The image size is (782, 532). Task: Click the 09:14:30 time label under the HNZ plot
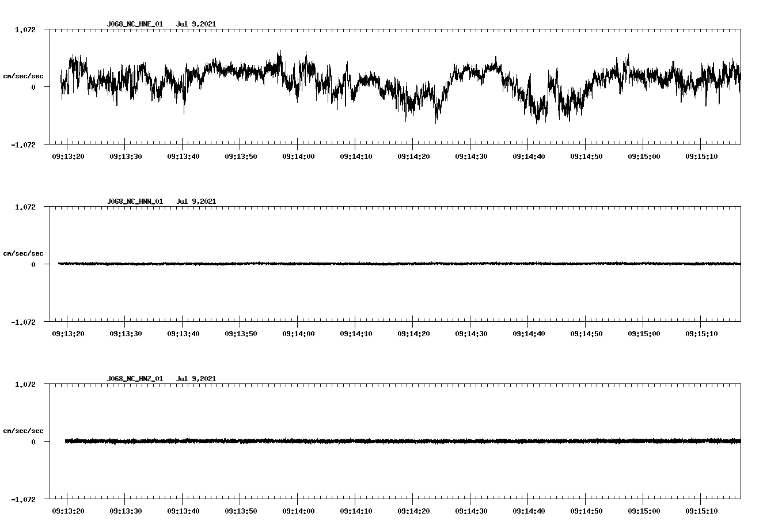pyautogui.click(x=471, y=511)
